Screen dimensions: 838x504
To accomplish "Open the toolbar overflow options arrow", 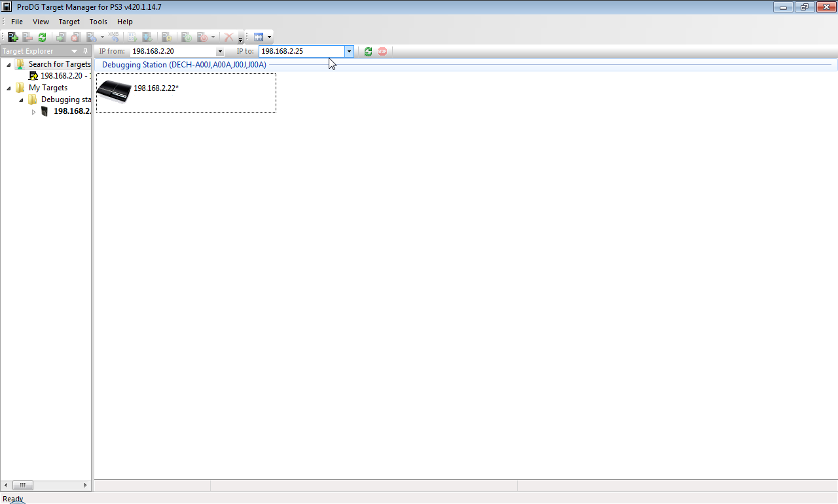I will tap(240, 39).
